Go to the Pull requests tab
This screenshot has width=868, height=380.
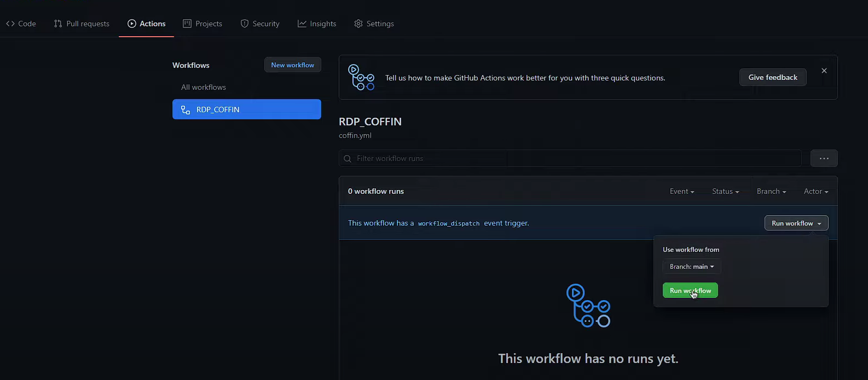pos(82,24)
